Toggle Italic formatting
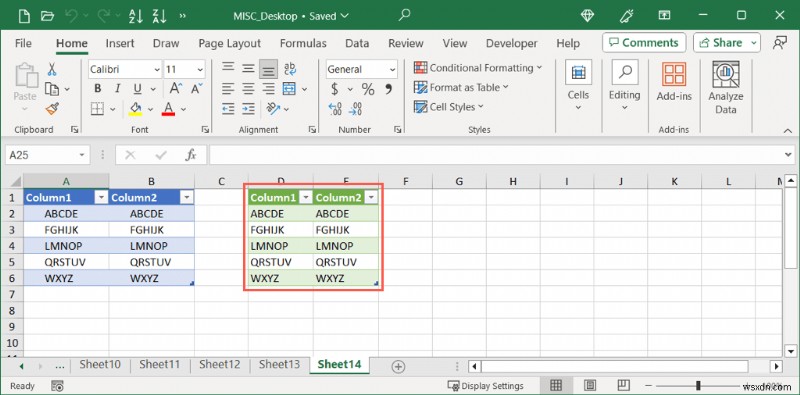The width and height of the screenshot is (800, 395). pos(118,89)
